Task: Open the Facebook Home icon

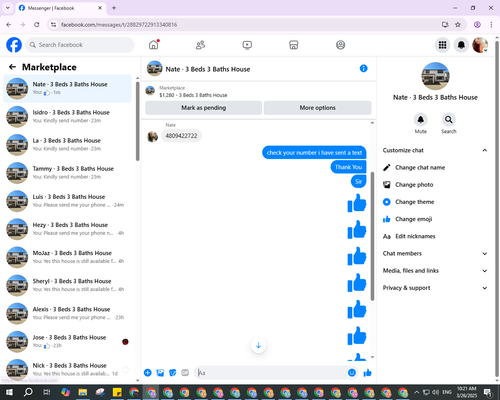Action: click(x=154, y=45)
